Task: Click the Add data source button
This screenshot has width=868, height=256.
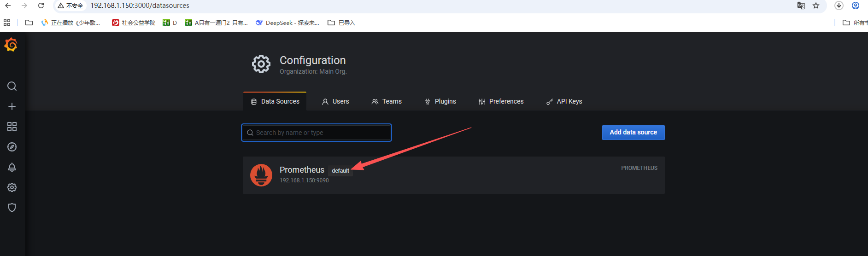Action: pyautogui.click(x=633, y=133)
